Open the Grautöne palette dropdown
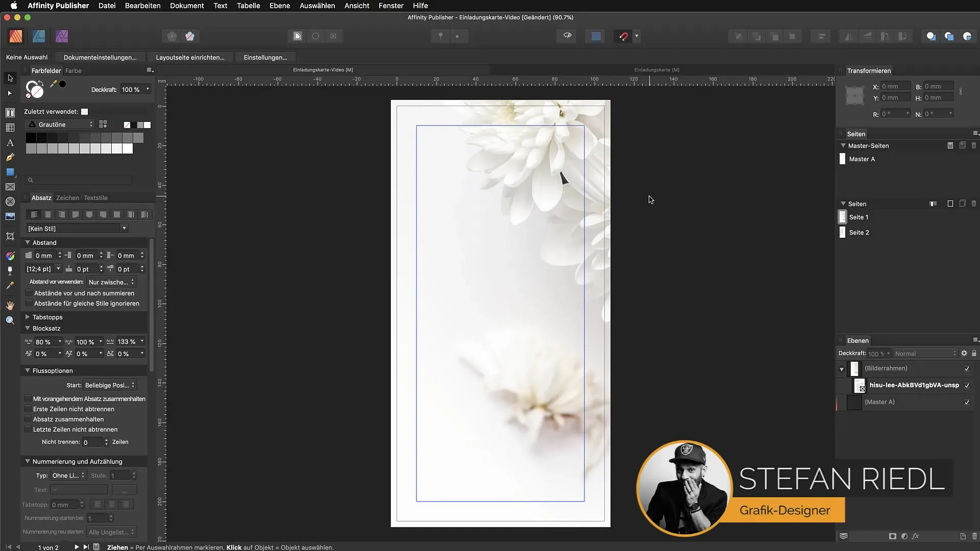The image size is (980, 551). click(60, 124)
